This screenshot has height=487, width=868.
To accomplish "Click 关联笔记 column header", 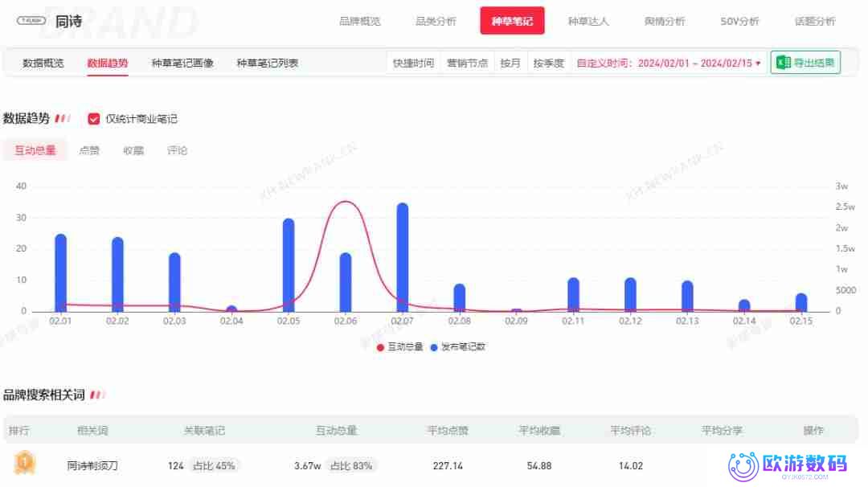I will (204, 431).
